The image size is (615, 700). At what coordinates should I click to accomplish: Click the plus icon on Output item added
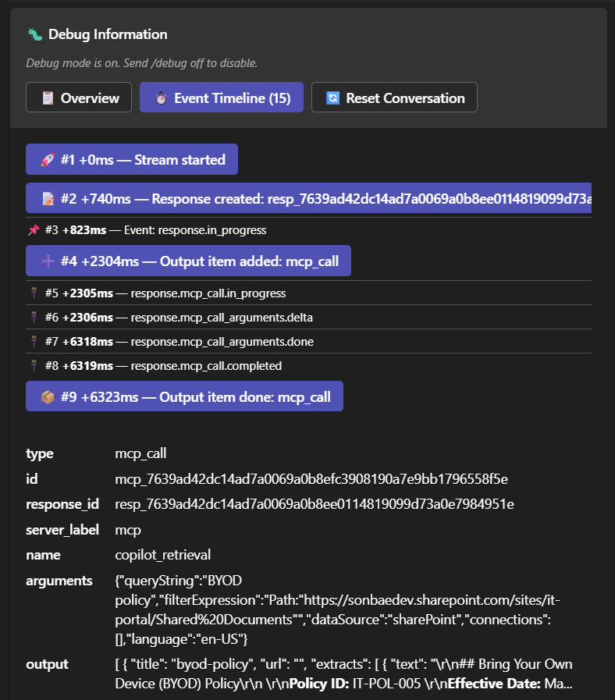pos(46,261)
